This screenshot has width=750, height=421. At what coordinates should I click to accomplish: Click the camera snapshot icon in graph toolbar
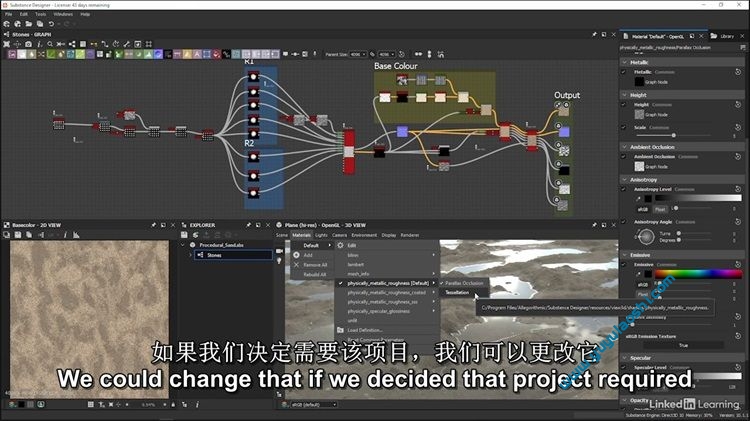28,44
